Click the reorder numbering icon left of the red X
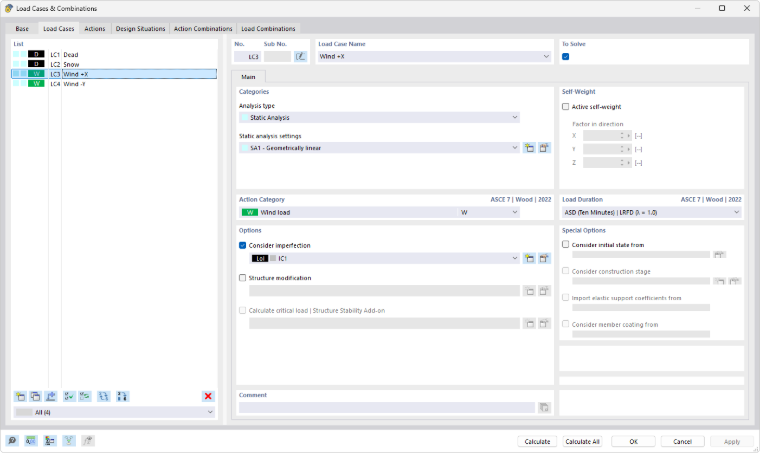The height and width of the screenshot is (453, 760). click(x=122, y=396)
